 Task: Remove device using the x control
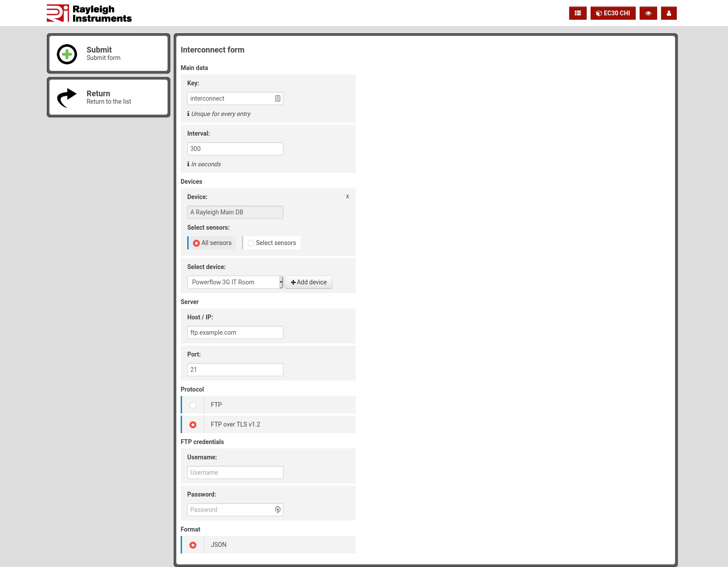(x=347, y=196)
